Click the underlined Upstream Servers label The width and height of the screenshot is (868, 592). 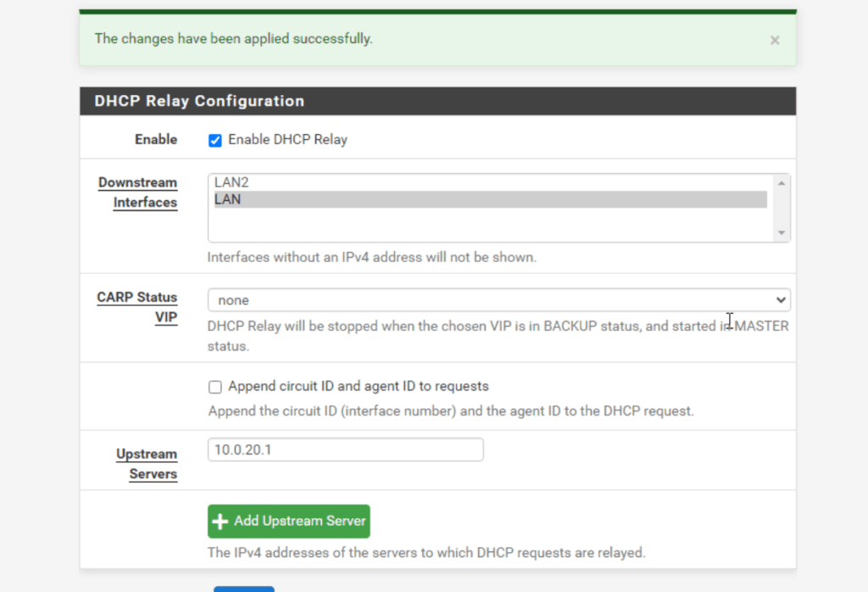pos(147,464)
